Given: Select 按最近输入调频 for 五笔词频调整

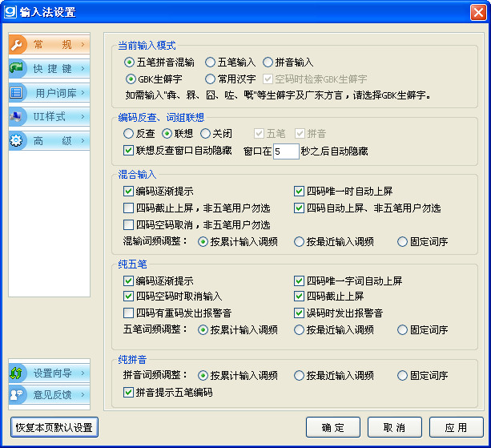Looking at the screenshot, I should click(x=334, y=329).
